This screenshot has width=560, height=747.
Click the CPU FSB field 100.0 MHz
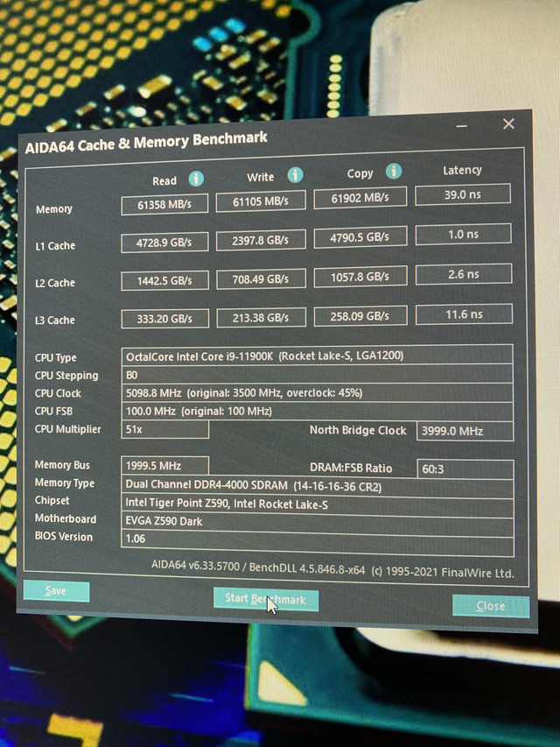(x=317, y=411)
